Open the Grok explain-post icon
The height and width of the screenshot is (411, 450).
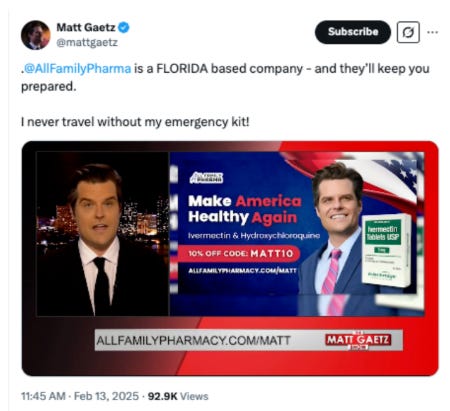tap(408, 32)
